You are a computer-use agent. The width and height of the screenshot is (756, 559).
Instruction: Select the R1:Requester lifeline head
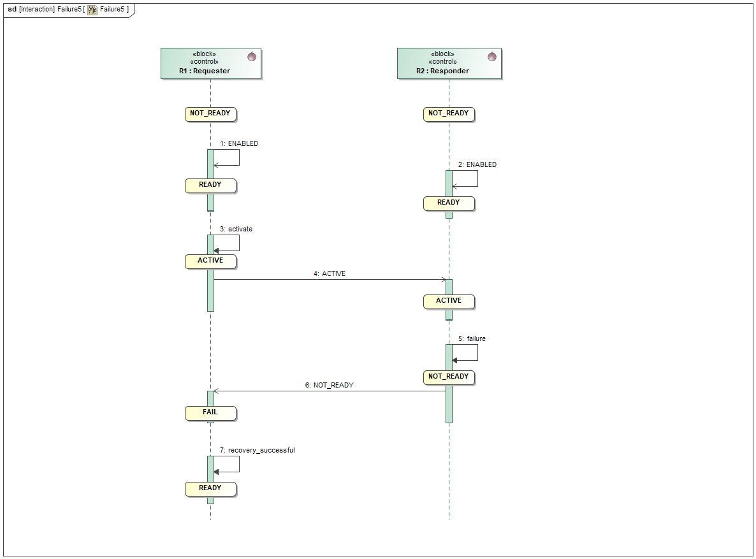[x=211, y=63]
